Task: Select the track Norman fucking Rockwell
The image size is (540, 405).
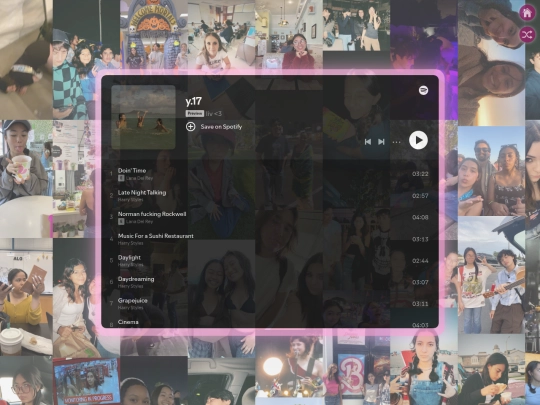Action: 152,214
